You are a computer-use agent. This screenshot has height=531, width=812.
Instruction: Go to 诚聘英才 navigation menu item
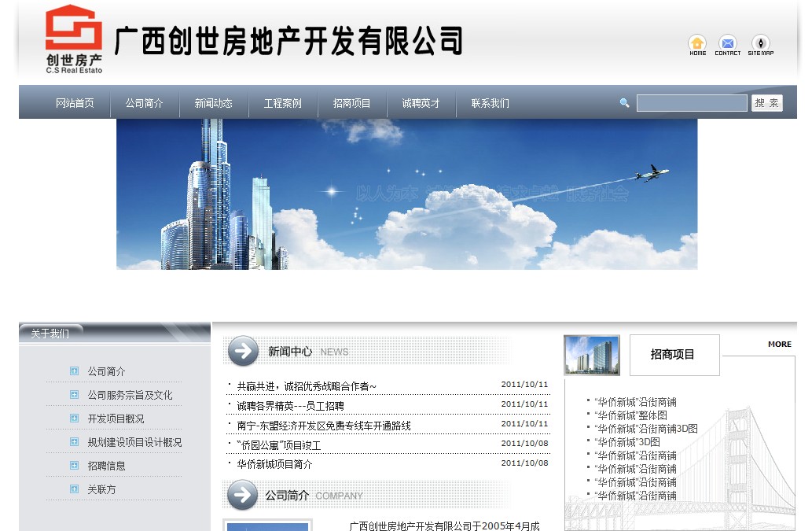coord(421,103)
